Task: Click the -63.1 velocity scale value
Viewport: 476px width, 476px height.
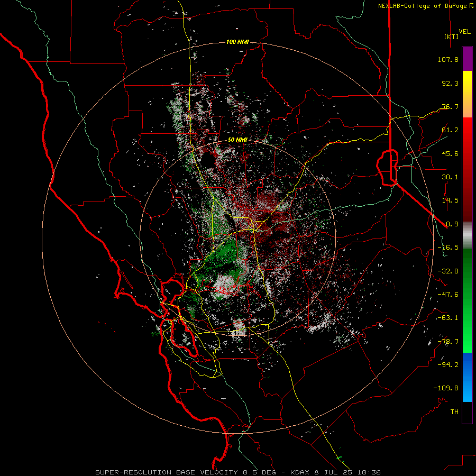Action: pos(448,318)
